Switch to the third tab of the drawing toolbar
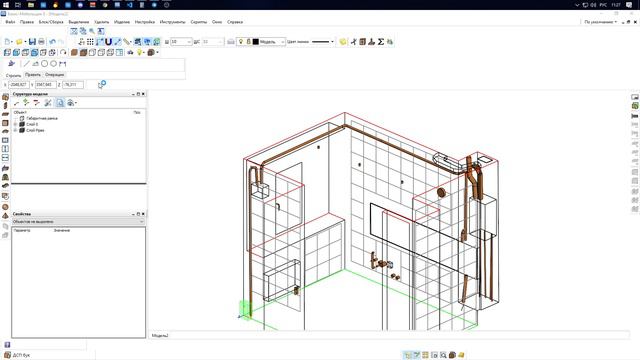This screenshot has height=360, width=640. point(54,75)
